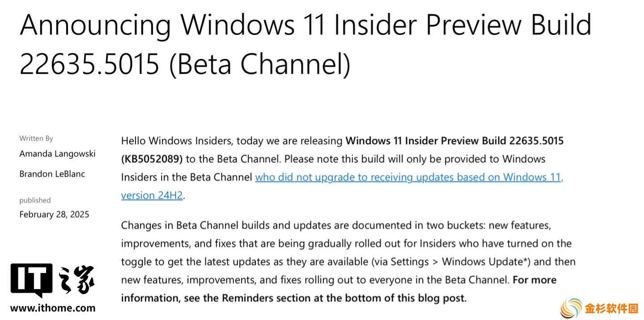Click the 'published' label
This screenshot has height=320, width=644.
coord(35,201)
